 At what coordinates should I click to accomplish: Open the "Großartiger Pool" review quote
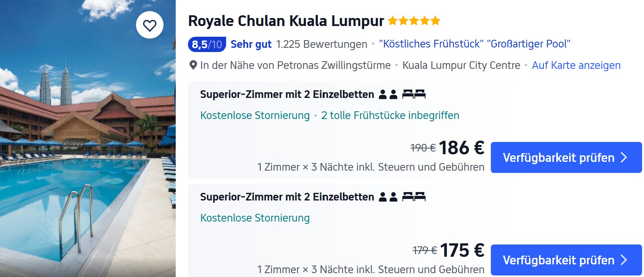click(528, 44)
